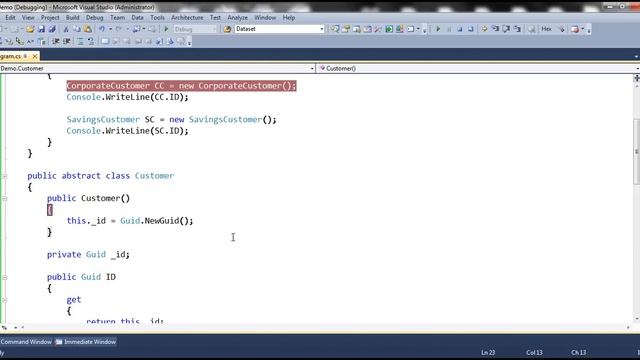640x360 pixels.
Task: Click the 'Ln 23' status bar entry
Action: click(488, 352)
